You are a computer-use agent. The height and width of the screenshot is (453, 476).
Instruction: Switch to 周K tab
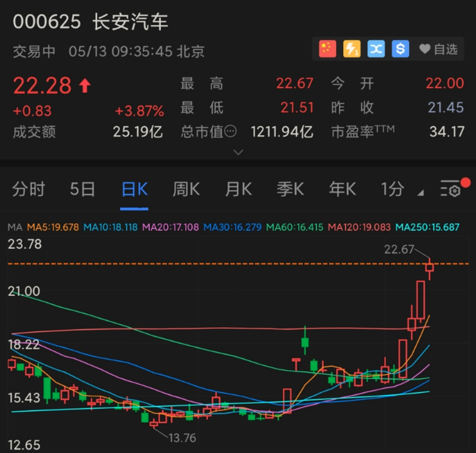186,189
